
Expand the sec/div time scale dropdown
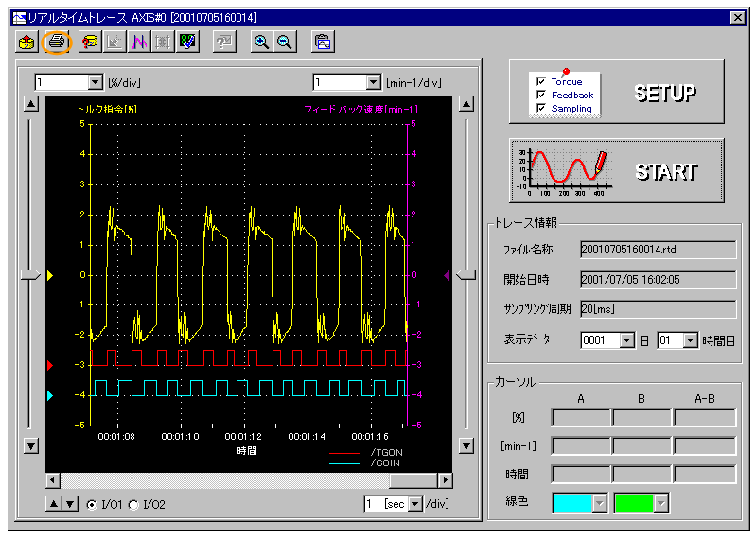pyautogui.click(x=416, y=504)
